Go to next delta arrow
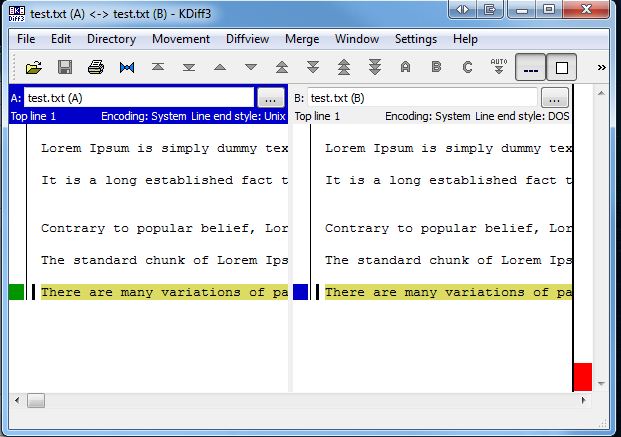 pos(251,68)
